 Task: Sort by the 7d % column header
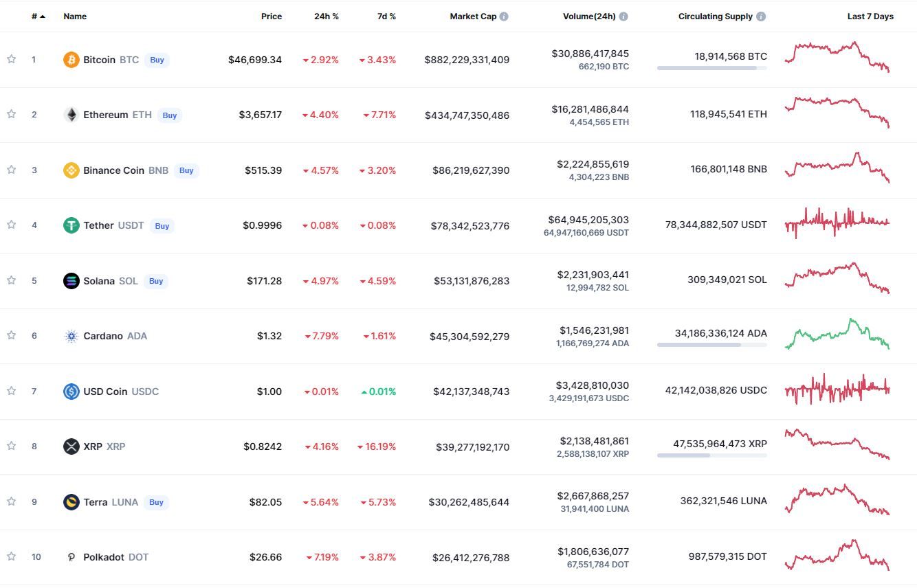point(386,16)
